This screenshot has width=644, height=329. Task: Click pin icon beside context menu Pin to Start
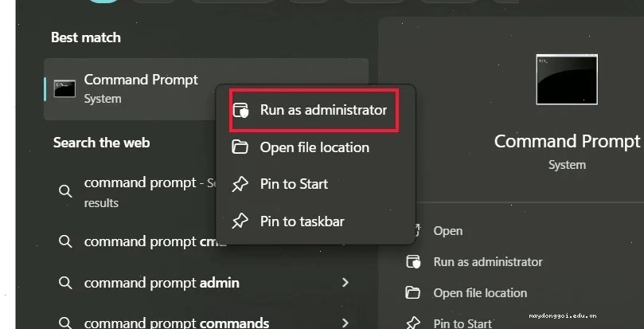[x=240, y=184]
